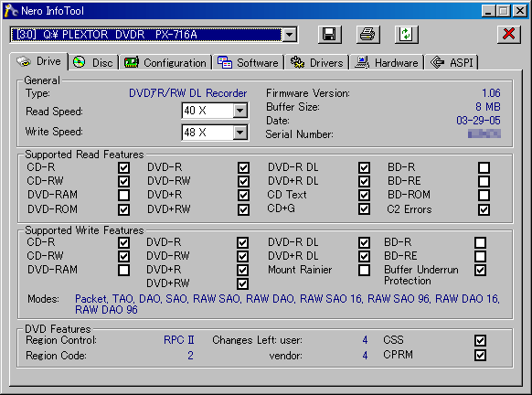This screenshot has width=532, height=395.
Task: Toggle Mount Rainier write feature checkbox
Action: point(364,270)
